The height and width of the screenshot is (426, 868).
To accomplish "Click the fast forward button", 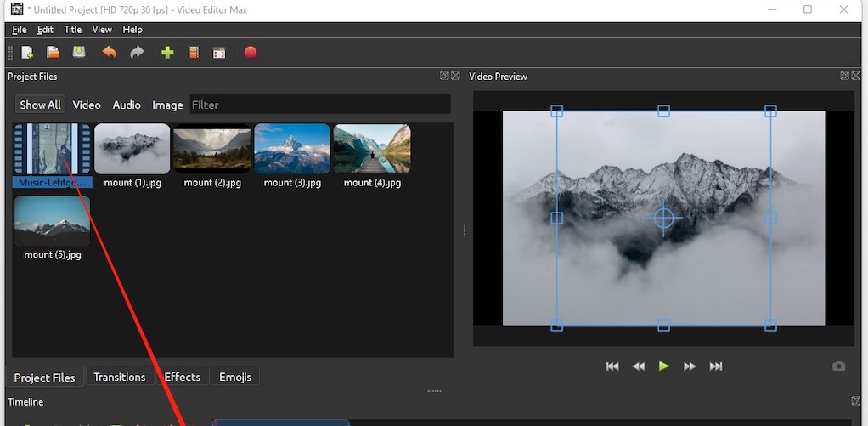I will point(690,366).
